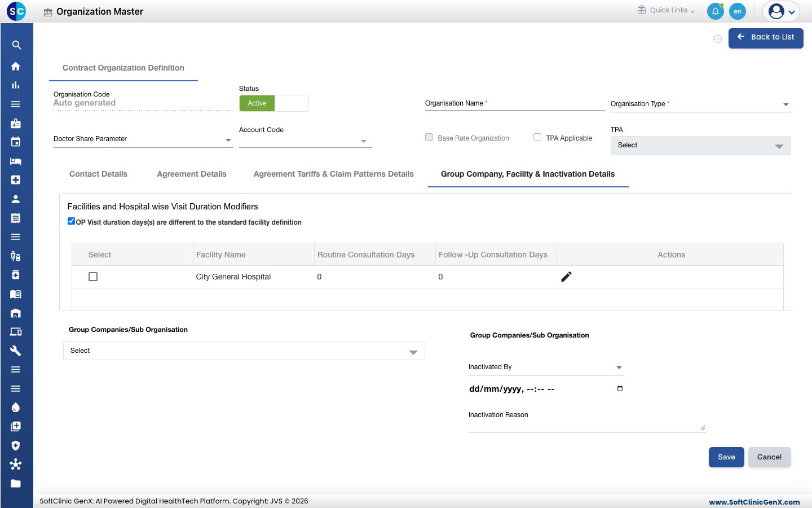This screenshot has height=508, width=812.
Task: Switch to the Contact Details tab
Action: click(98, 174)
